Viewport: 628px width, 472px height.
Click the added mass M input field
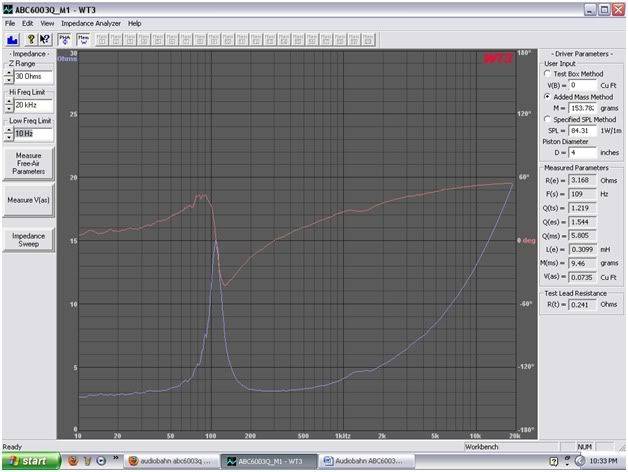click(583, 108)
